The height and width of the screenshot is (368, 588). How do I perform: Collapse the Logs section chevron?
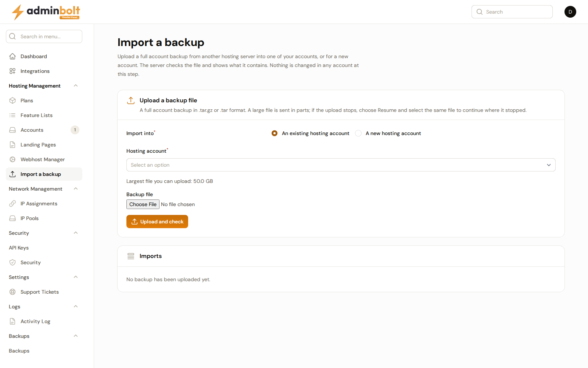point(76,307)
